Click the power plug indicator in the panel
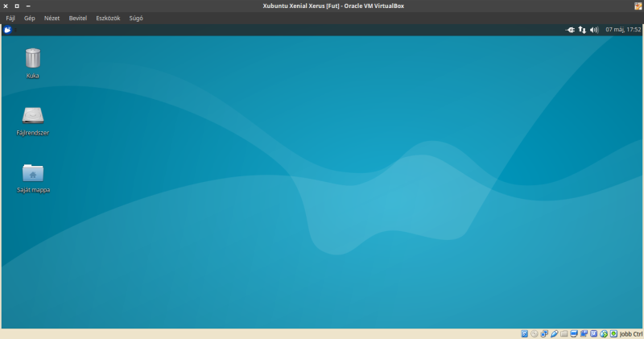 tap(570, 30)
